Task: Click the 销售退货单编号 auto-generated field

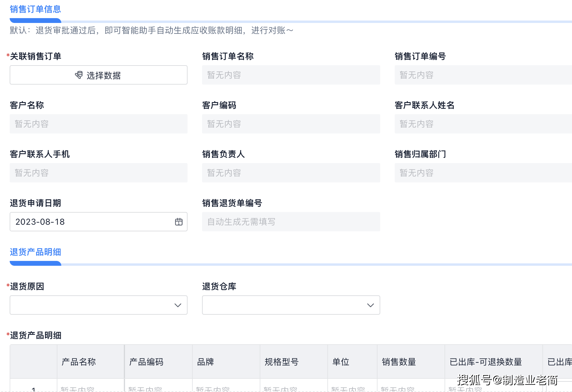Action: pyautogui.click(x=291, y=222)
